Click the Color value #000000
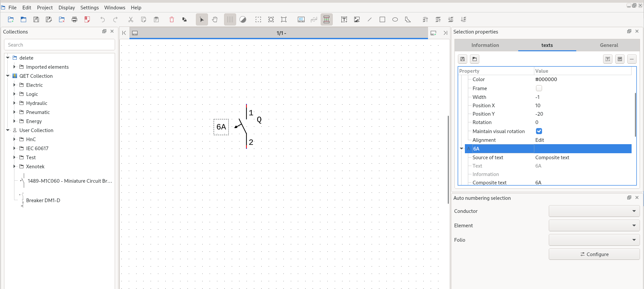Image resolution: width=644 pixels, height=289 pixels. click(546, 79)
